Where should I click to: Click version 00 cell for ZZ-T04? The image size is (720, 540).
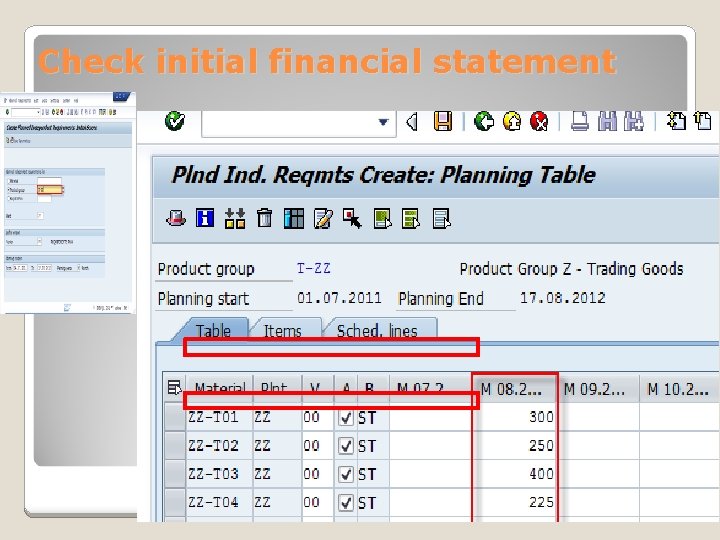(x=317, y=502)
